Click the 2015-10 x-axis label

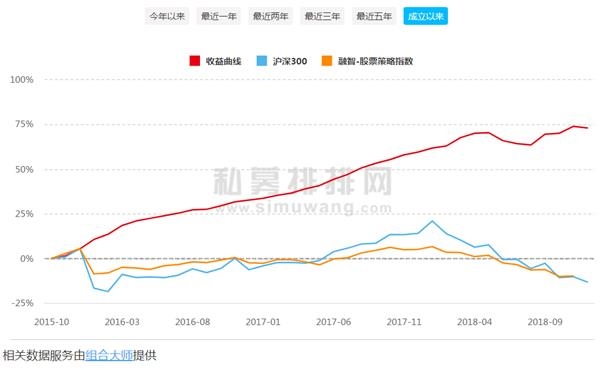(x=52, y=322)
